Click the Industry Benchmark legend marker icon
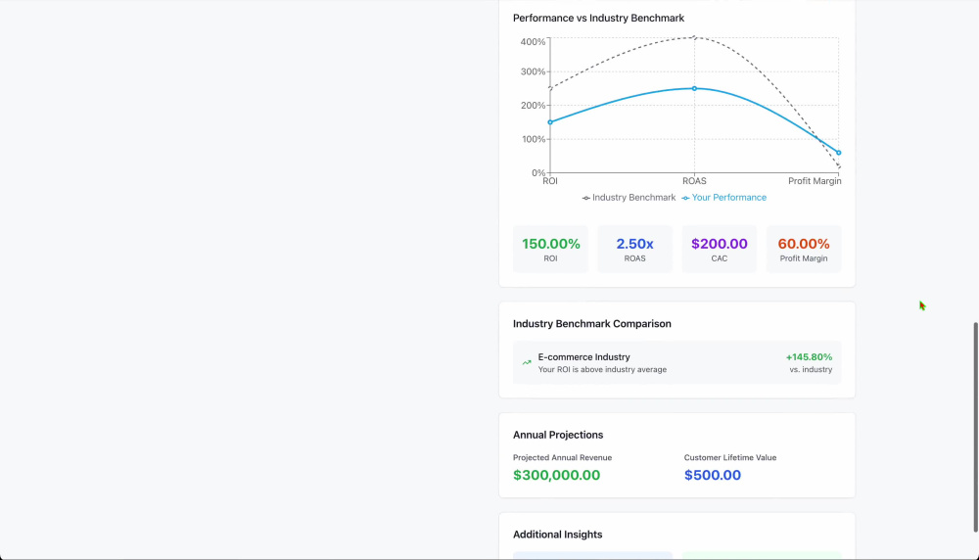This screenshot has height=560, width=979. click(x=585, y=198)
